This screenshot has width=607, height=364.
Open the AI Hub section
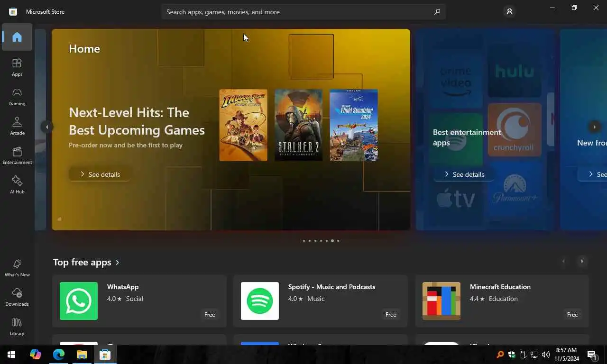[17, 185]
